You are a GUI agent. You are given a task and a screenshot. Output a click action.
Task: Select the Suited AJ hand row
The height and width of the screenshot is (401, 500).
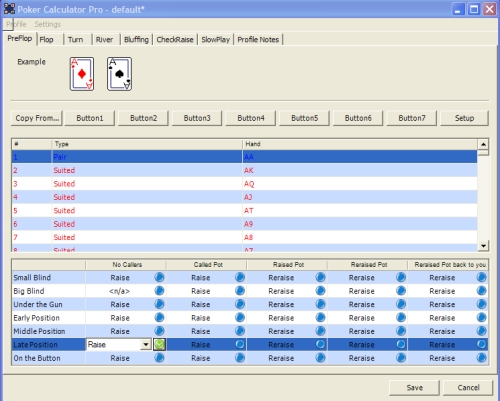tap(244, 197)
